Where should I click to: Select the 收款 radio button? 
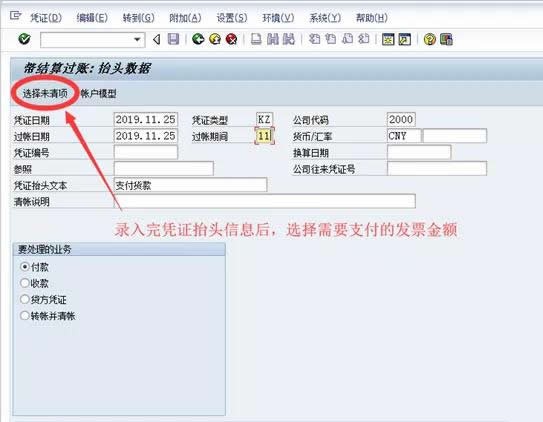click(25, 283)
